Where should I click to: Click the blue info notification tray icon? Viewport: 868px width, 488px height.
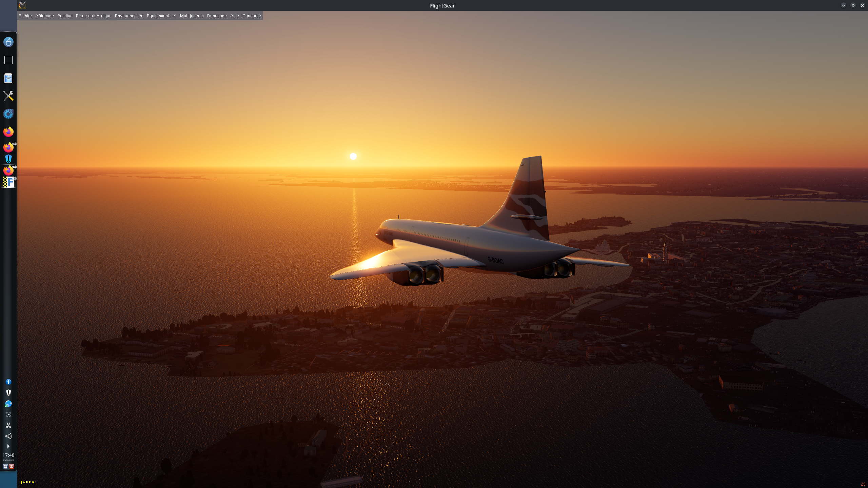click(8, 382)
